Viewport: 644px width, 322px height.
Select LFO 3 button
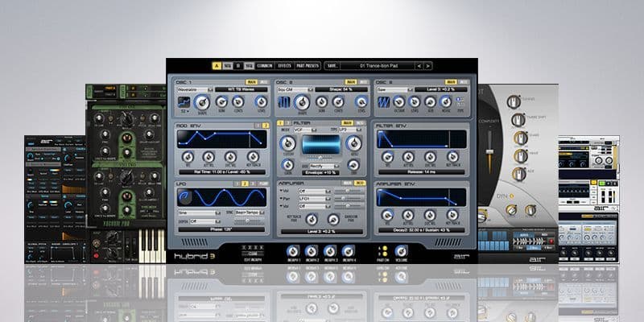coord(252,184)
